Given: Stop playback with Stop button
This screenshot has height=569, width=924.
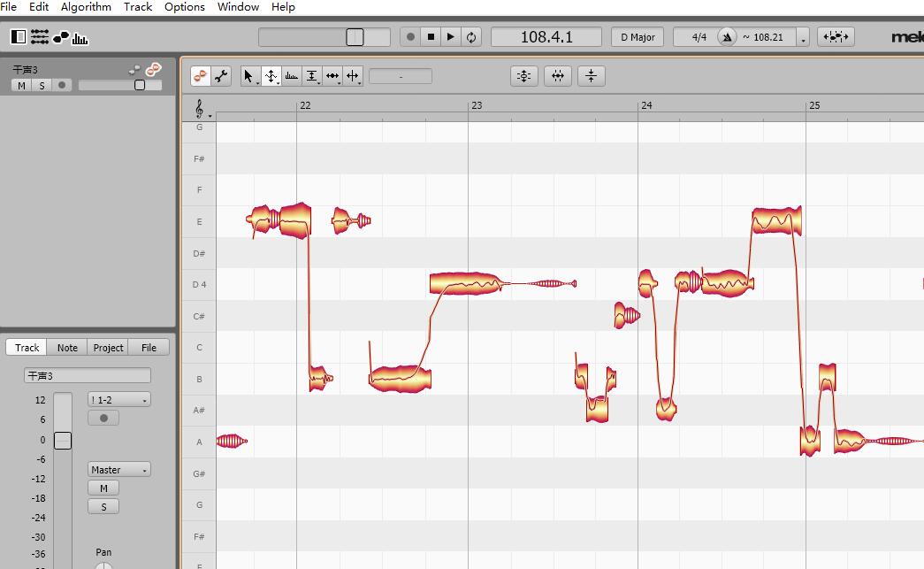Looking at the screenshot, I should 431,37.
